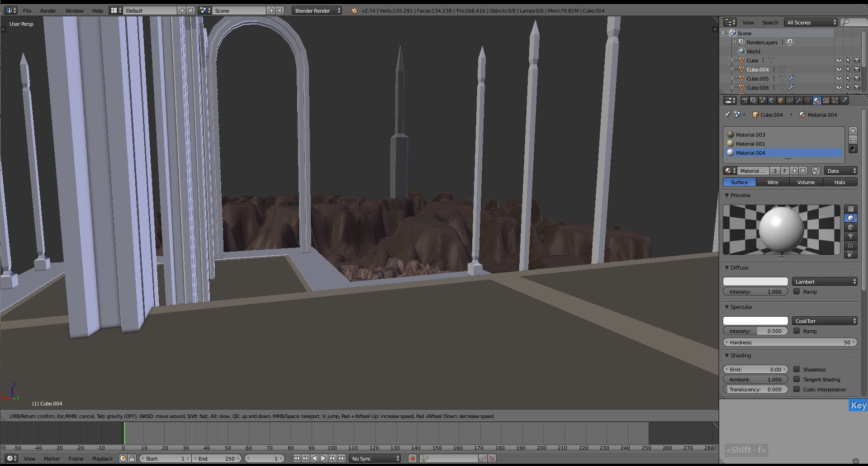Screen dimensions: 868x466
Task: Select Material.001 in the material list
Action: coord(750,144)
